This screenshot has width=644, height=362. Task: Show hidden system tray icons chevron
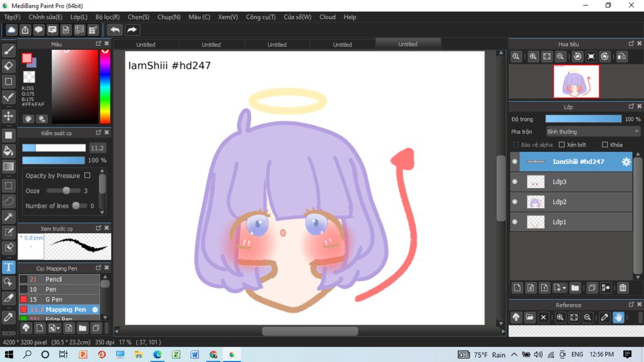click(x=514, y=354)
